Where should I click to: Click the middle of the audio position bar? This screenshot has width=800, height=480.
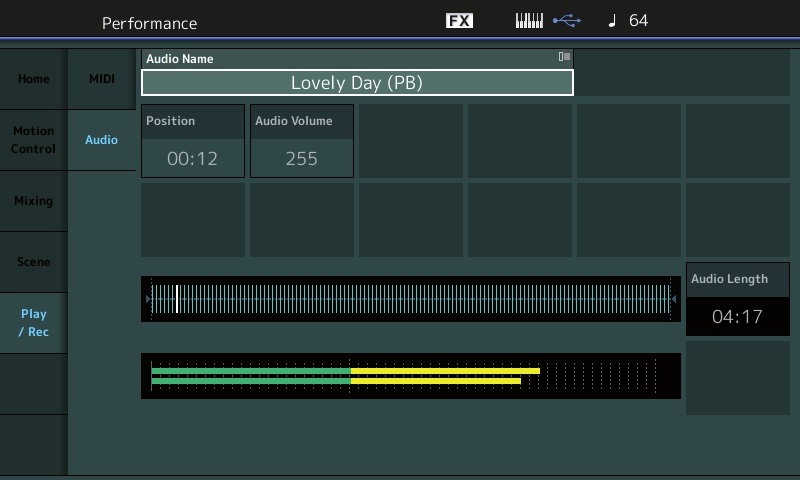[410, 299]
